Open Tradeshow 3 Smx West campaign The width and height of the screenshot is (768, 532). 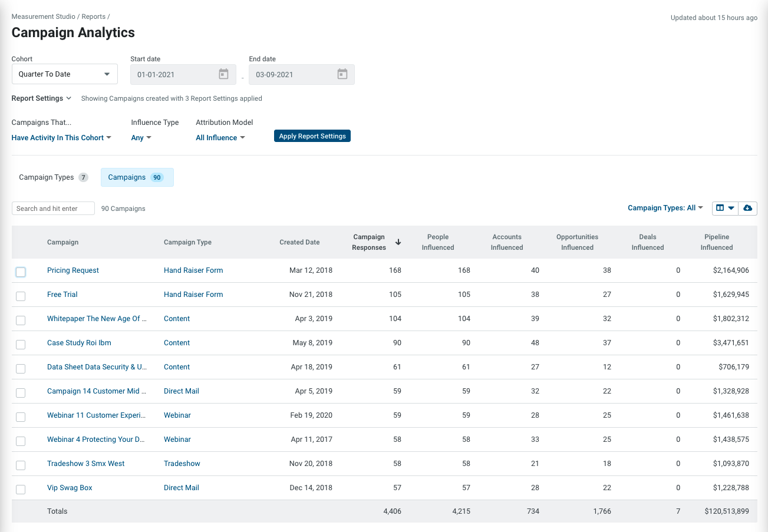86,464
